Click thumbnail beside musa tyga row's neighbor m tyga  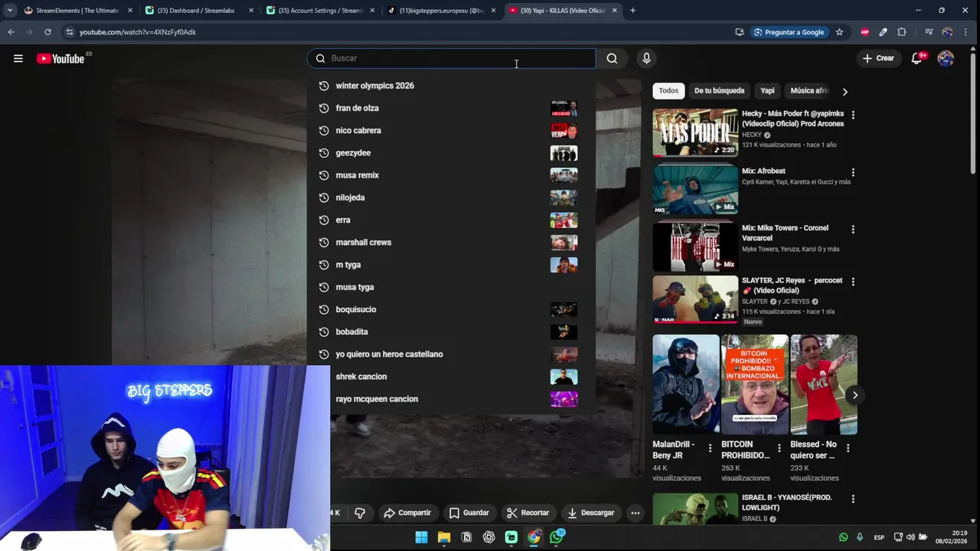coord(563,265)
